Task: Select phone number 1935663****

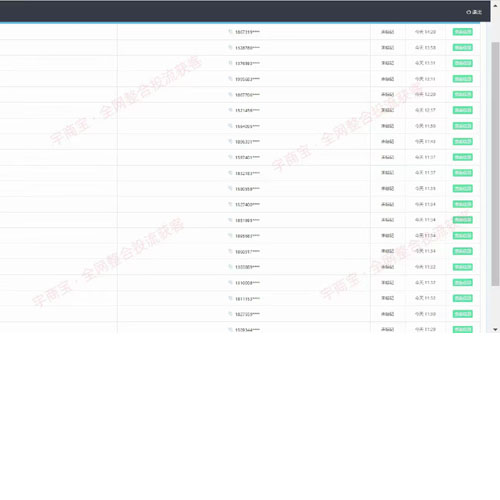Action: 247,79
